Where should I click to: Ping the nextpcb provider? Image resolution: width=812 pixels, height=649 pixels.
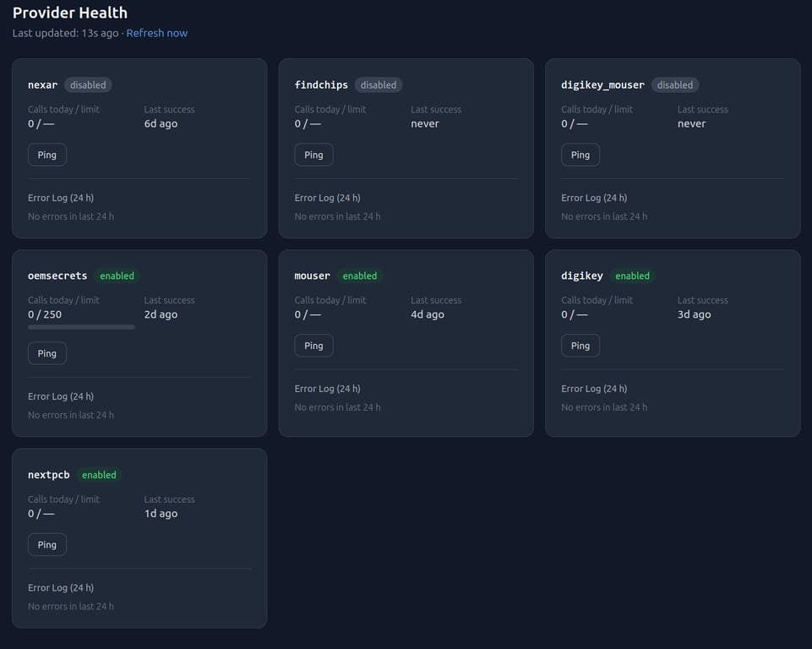coord(47,545)
